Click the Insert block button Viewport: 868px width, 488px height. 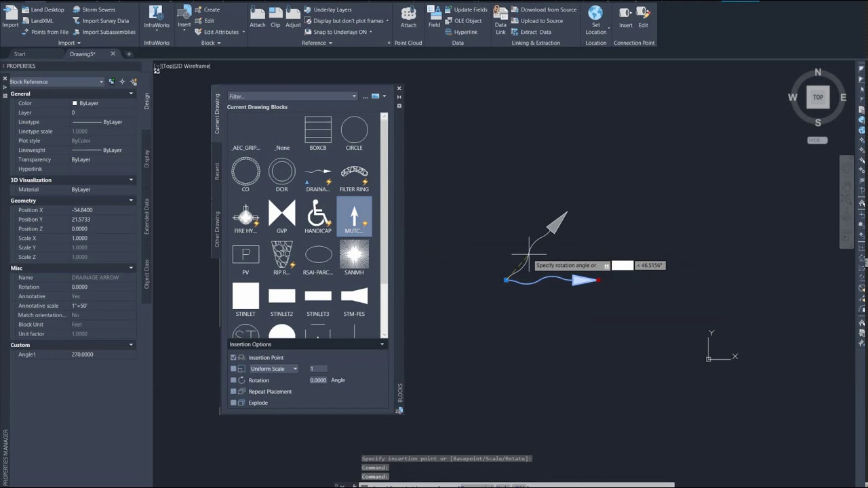tap(184, 18)
